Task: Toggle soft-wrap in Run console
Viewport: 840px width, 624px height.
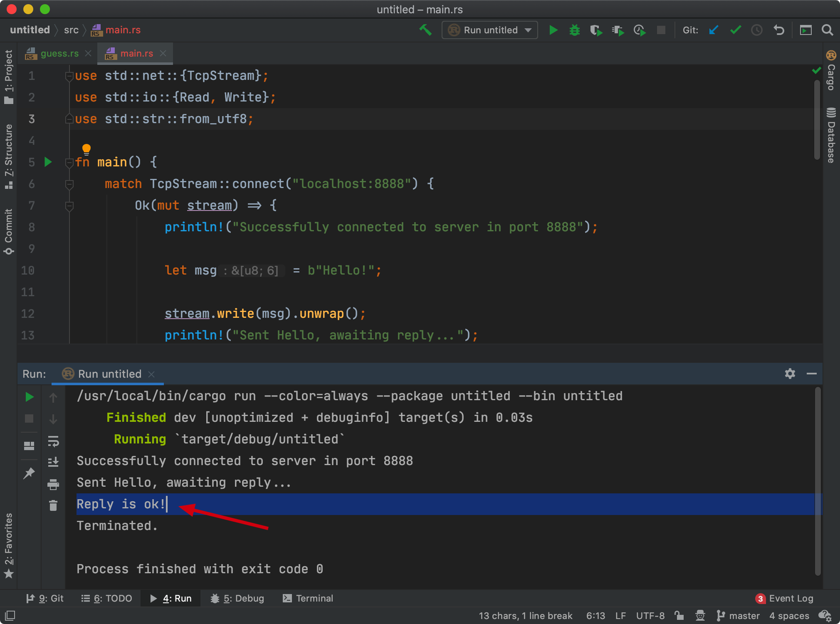Action: 53,441
